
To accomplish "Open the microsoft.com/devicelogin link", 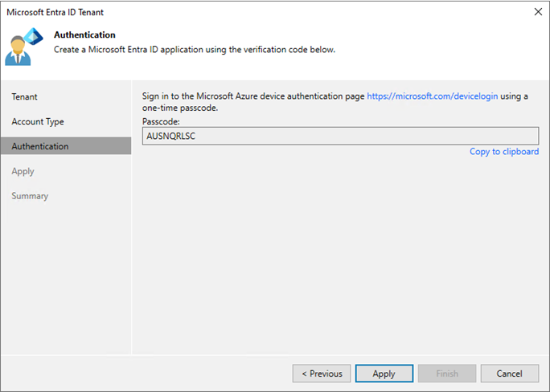I will pyautogui.click(x=433, y=96).
